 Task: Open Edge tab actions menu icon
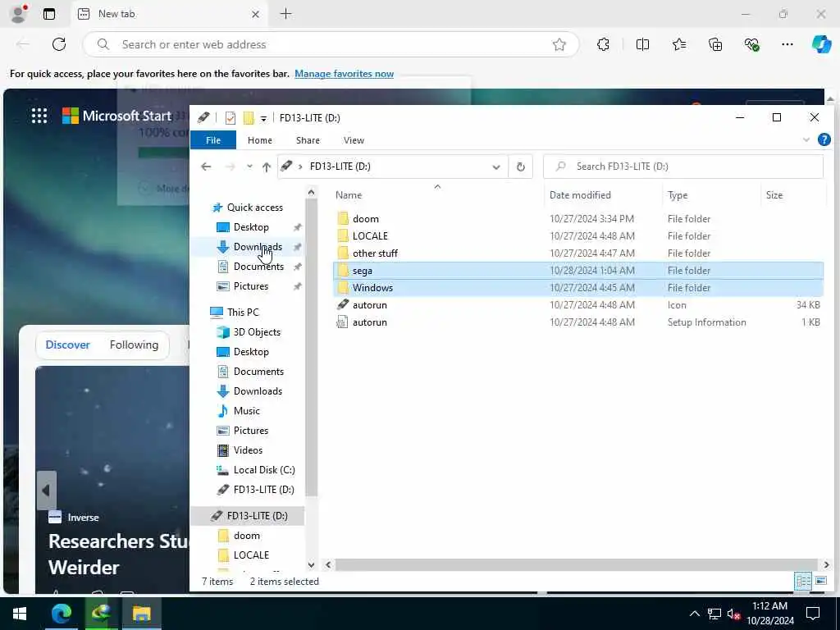[49, 14]
